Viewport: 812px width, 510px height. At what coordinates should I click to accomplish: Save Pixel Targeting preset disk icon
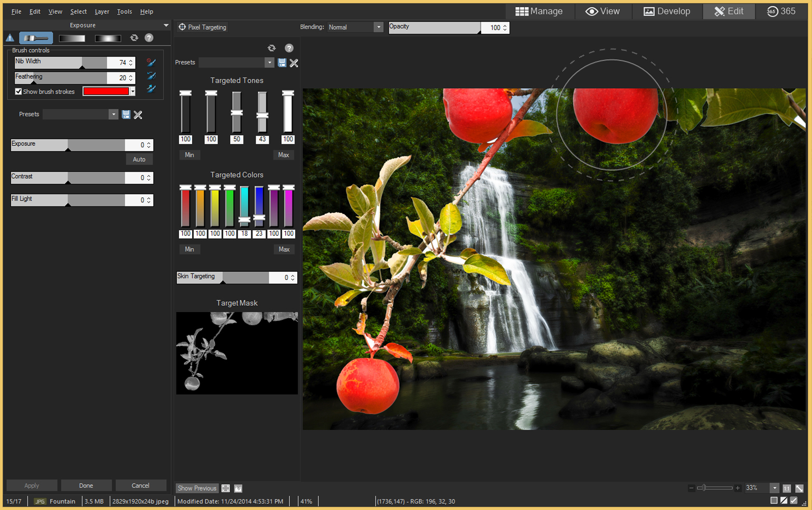(x=282, y=63)
